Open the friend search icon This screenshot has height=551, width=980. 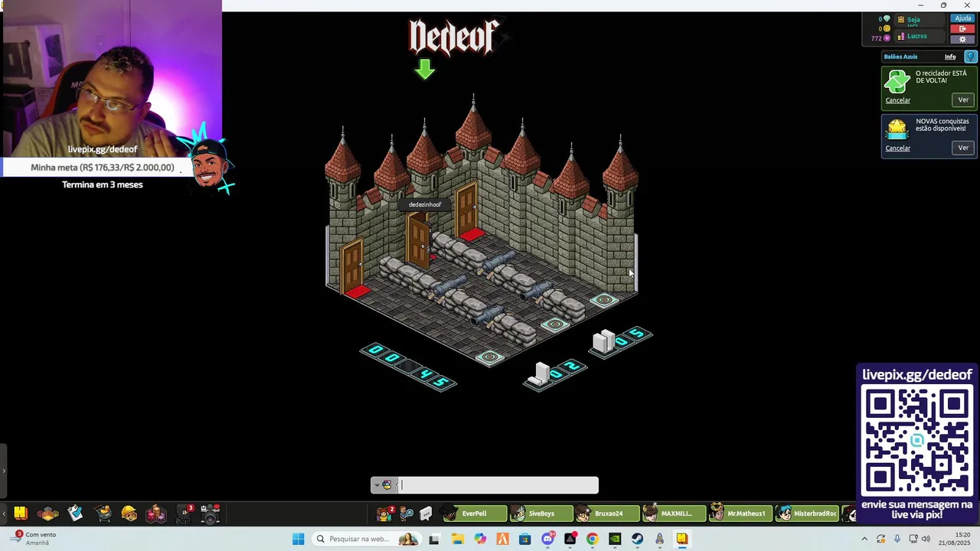[x=407, y=514]
